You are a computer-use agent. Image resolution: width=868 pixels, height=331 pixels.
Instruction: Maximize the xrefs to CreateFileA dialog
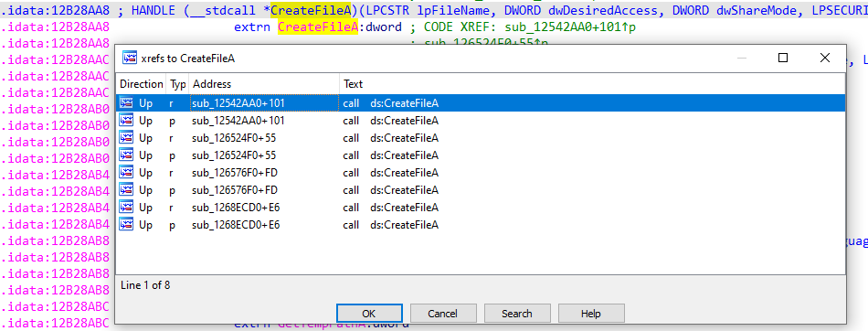(783, 58)
